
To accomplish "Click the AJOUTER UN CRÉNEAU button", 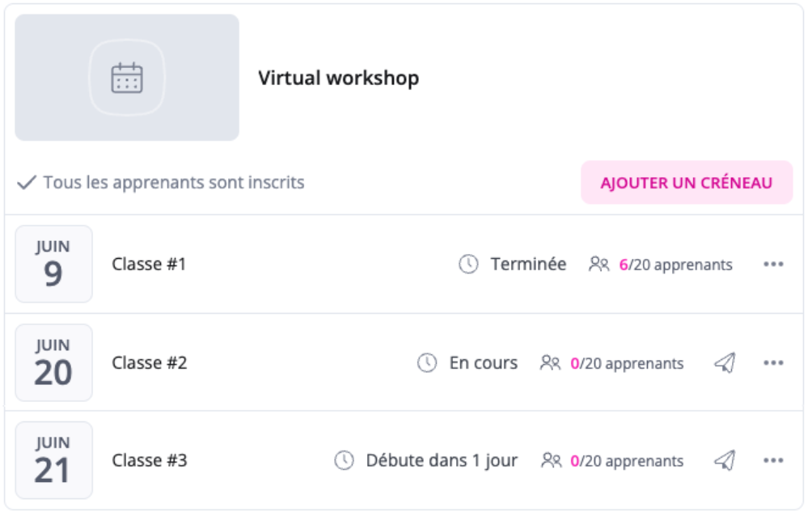I will pyautogui.click(x=687, y=182).
